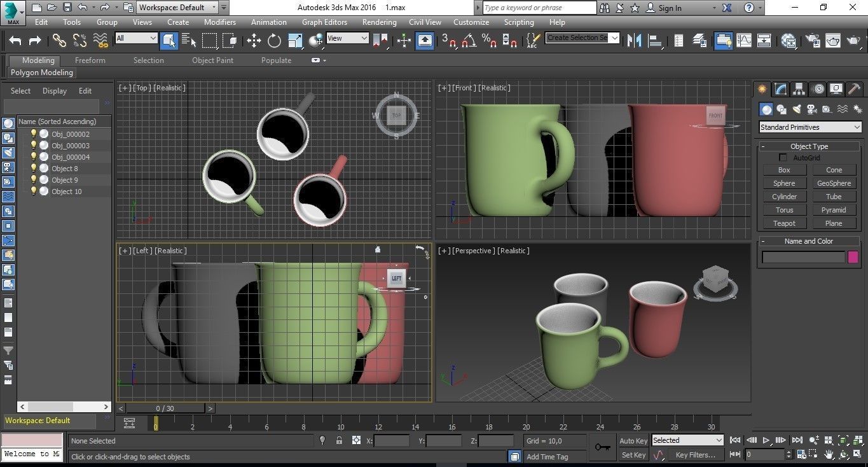This screenshot has width=868, height=467.
Task: Switch to the Object Paint ribbon tab
Action: click(x=213, y=60)
